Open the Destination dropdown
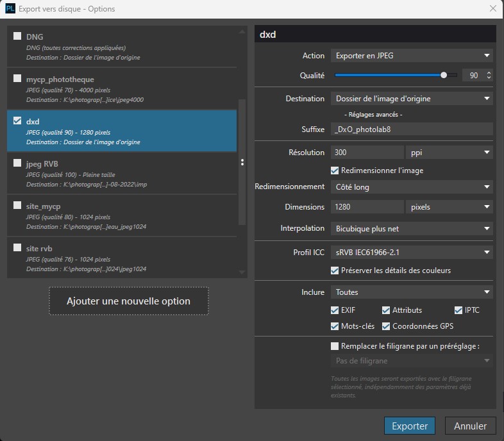Image resolution: width=504 pixels, height=441 pixels. pyautogui.click(x=412, y=99)
